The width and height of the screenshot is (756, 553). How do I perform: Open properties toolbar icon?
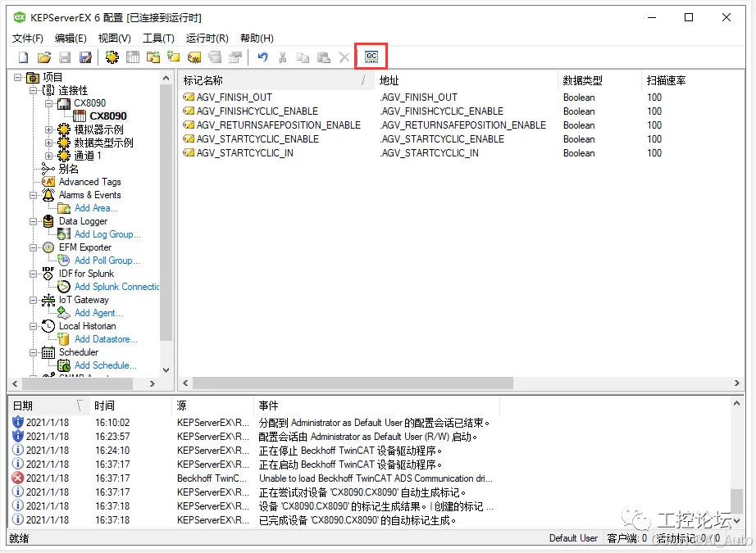(235, 57)
